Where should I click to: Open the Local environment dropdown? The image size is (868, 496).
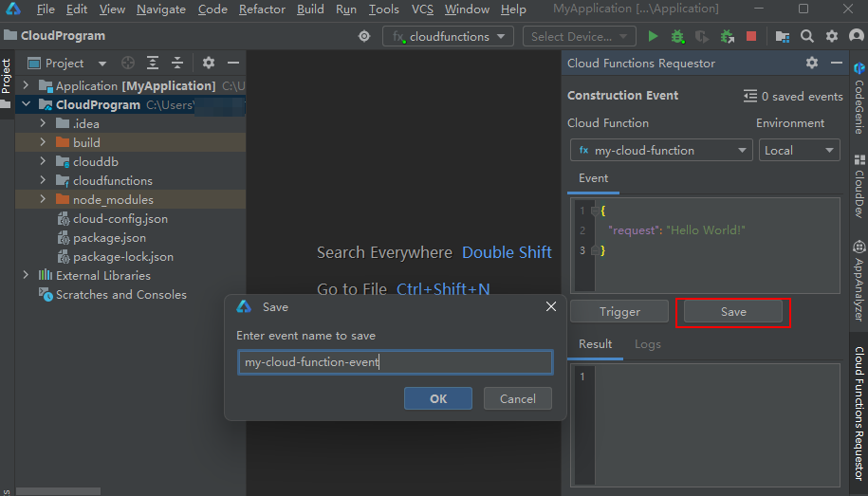pos(799,150)
